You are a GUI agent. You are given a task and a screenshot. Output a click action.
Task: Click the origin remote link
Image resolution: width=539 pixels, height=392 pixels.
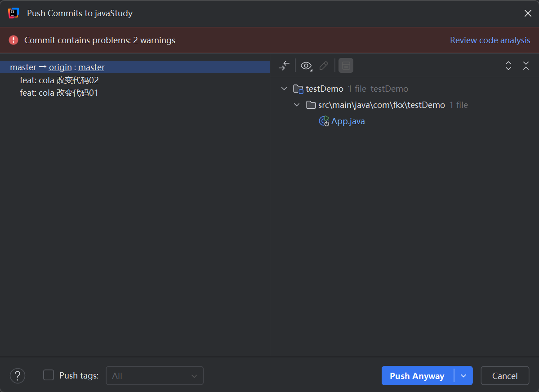tap(60, 67)
